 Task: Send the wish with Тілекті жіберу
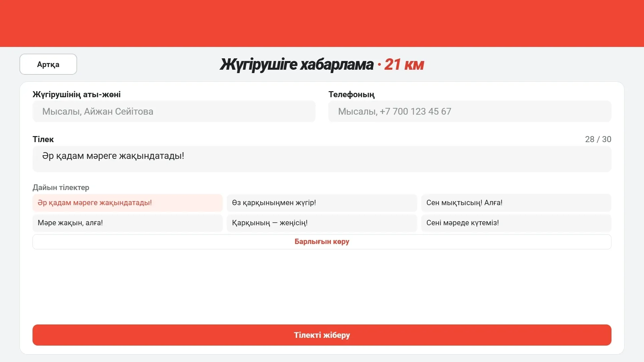(x=322, y=335)
